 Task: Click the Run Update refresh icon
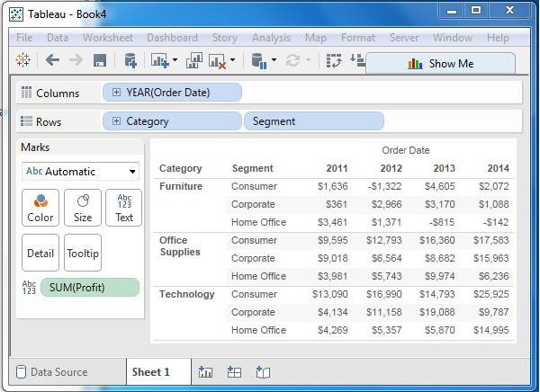coord(292,61)
